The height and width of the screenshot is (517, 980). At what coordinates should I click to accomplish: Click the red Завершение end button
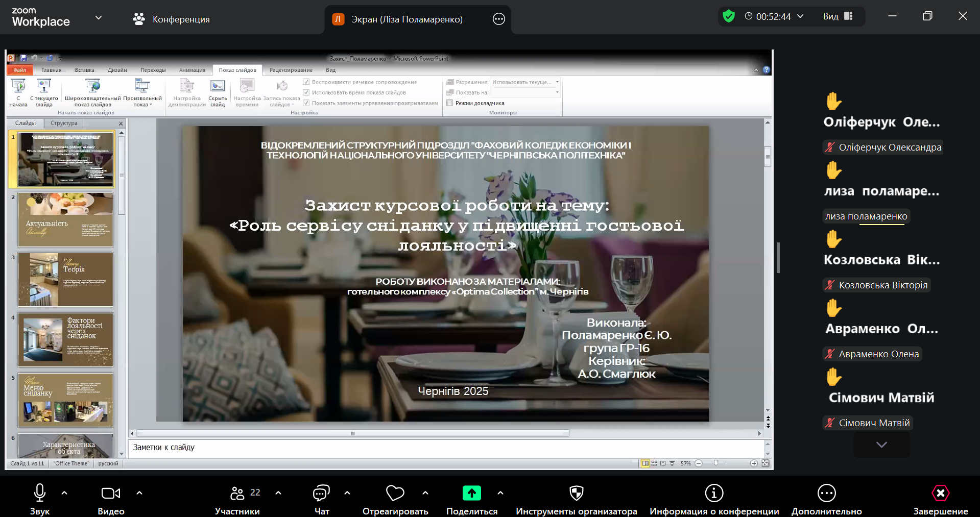pos(940,493)
